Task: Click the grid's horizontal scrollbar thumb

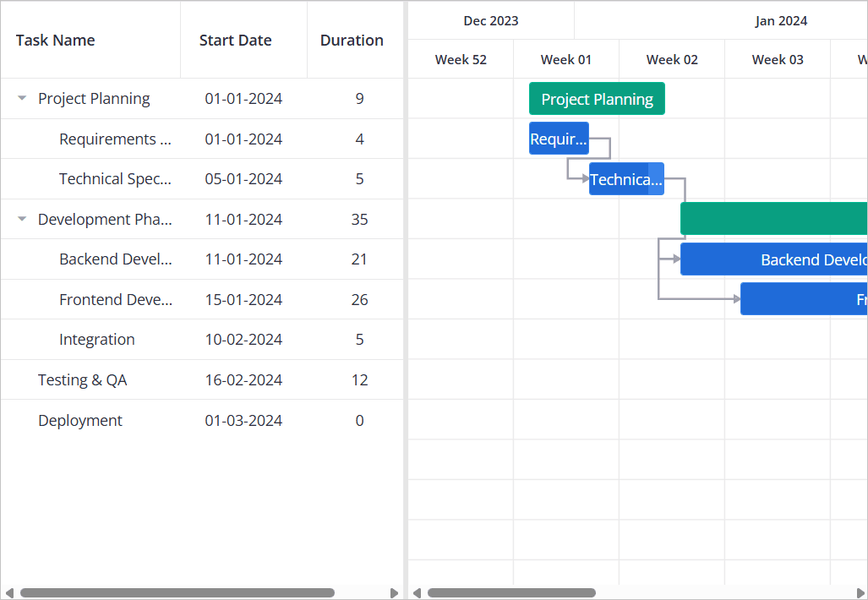Action: click(177, 593)
